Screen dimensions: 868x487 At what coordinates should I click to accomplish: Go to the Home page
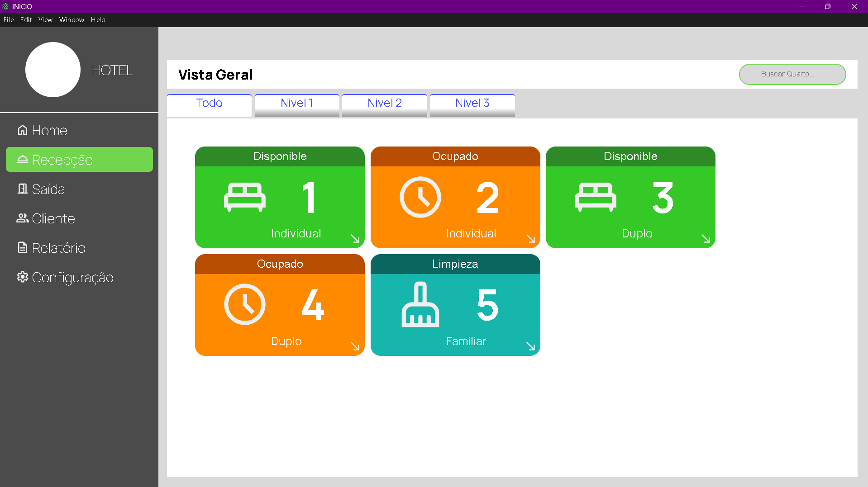[x=49, y=131]
